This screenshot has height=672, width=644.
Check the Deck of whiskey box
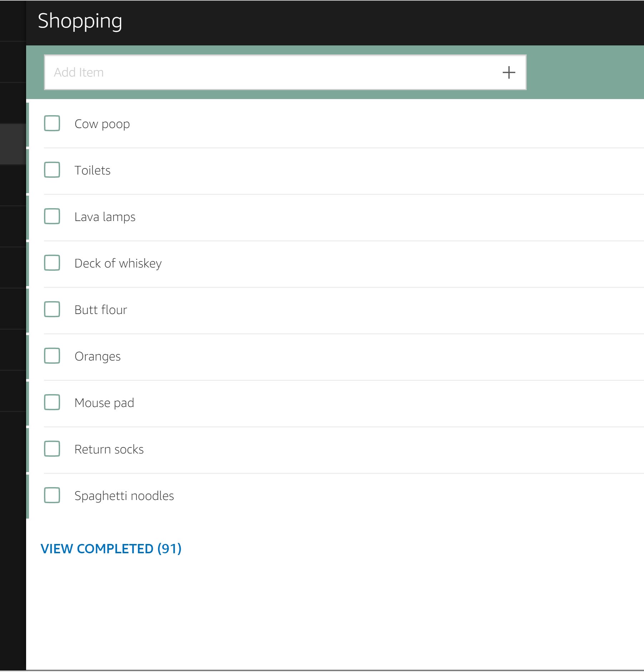point(52,263)
